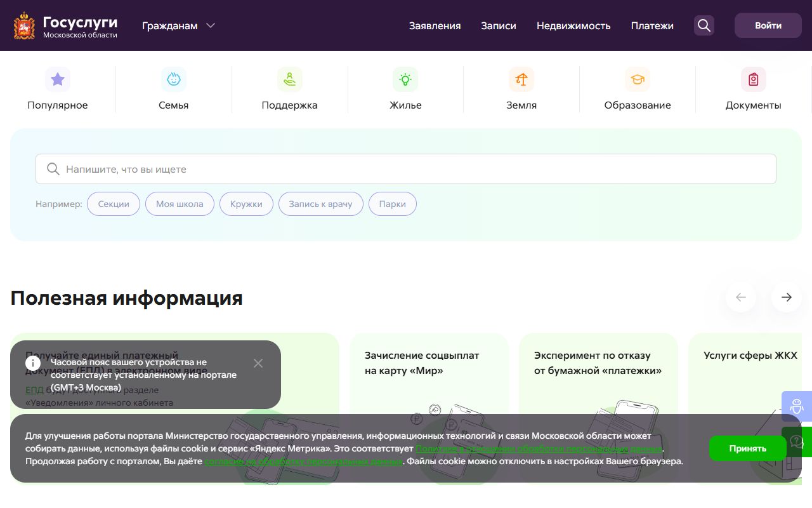812x508 pixels.
Task: Open the Документы category icon
Action: (x=754, y=79)
